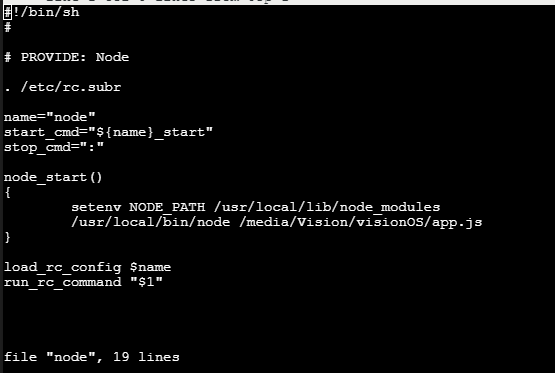Screen dimensions: 555x373
Task: Click the ${name}_start value string
Action: click(x=150, y=132)
